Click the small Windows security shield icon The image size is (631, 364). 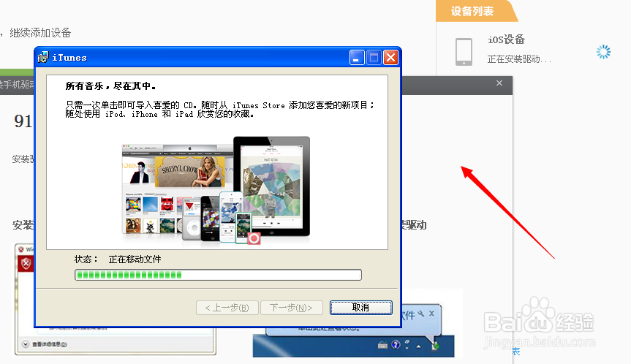point(21,249)
